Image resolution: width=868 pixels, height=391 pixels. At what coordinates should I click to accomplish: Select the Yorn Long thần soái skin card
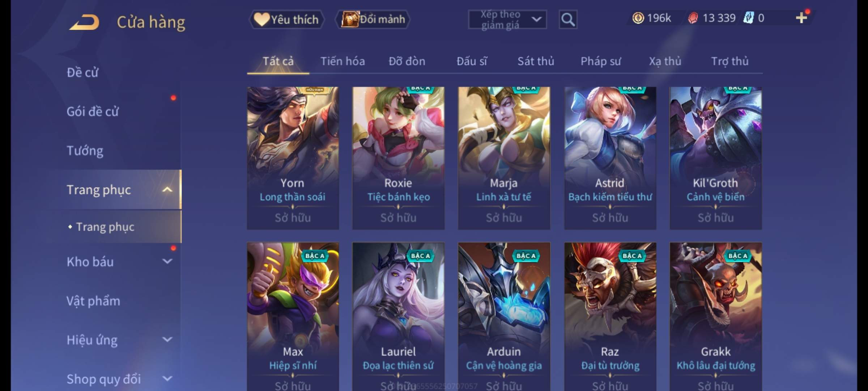[x=293, y=158]
